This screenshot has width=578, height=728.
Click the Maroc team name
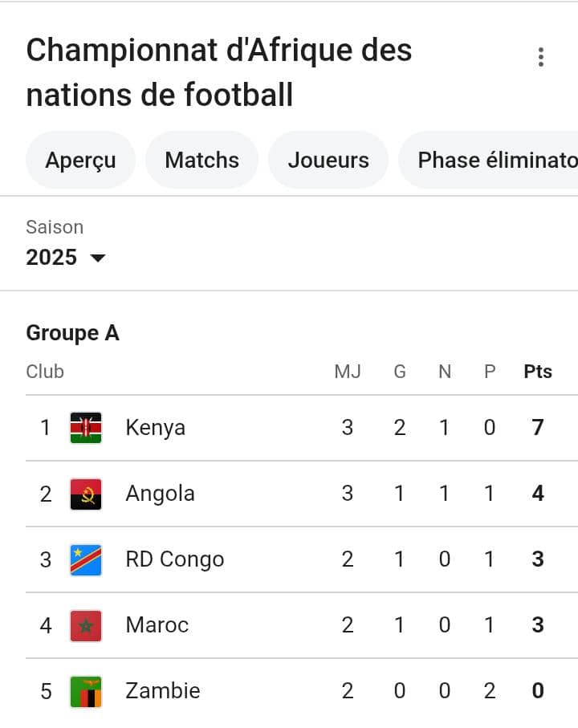(x=157, y=625)
